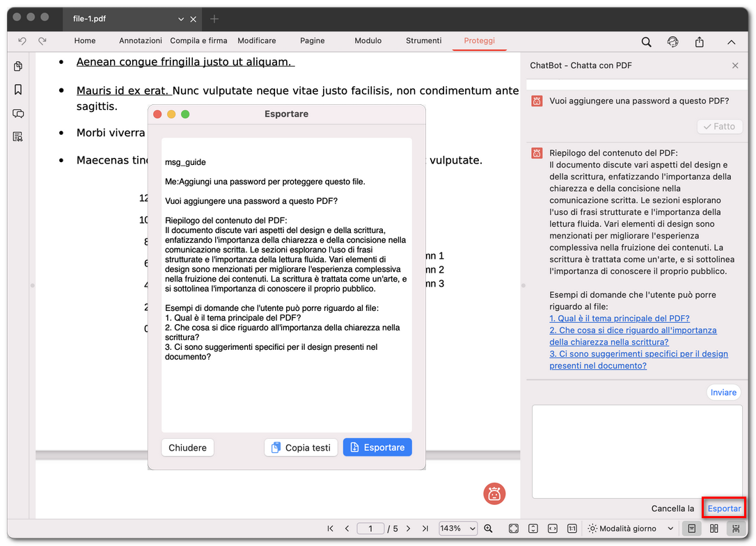The height and width of the screenshot is (546, 756).
Task: Click the search magnifier icon in toolbar
Action: pos(646,42)
